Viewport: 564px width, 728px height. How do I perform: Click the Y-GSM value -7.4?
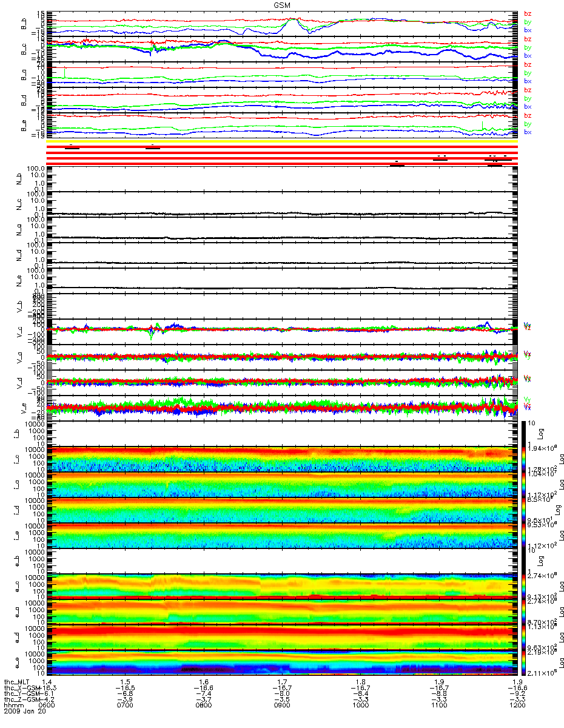click(203, 693)
